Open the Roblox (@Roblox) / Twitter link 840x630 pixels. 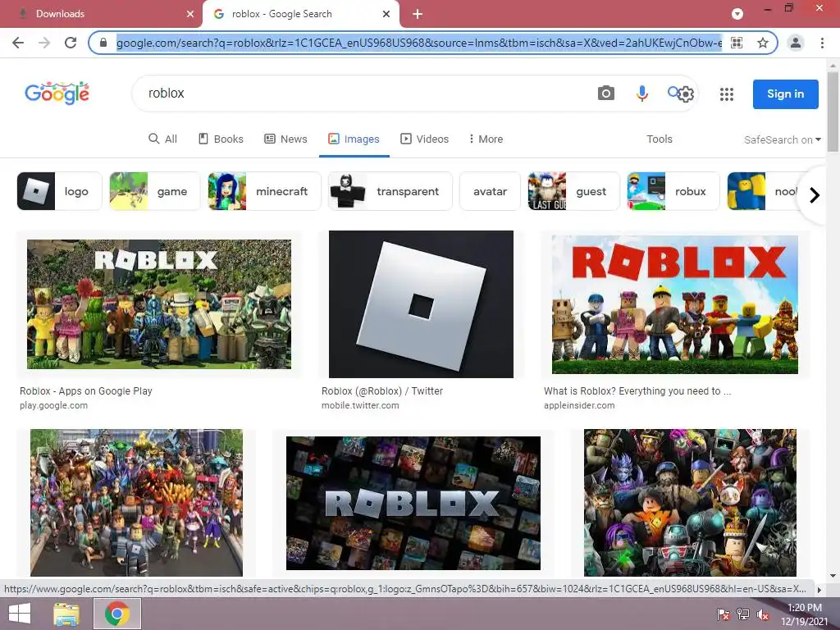(382, 391)
